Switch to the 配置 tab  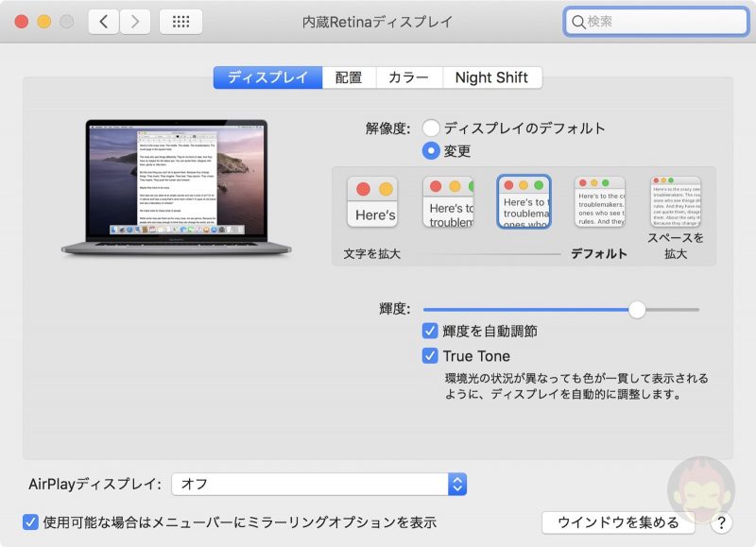(349, 77)
